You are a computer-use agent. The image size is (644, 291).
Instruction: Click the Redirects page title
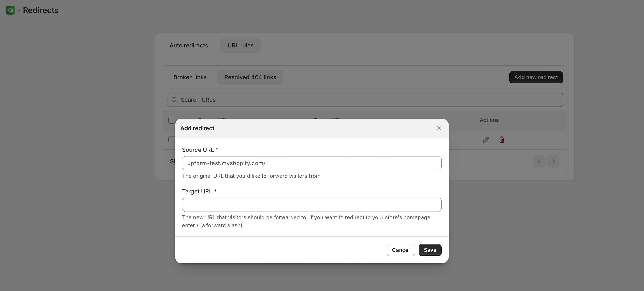(41, 10)
